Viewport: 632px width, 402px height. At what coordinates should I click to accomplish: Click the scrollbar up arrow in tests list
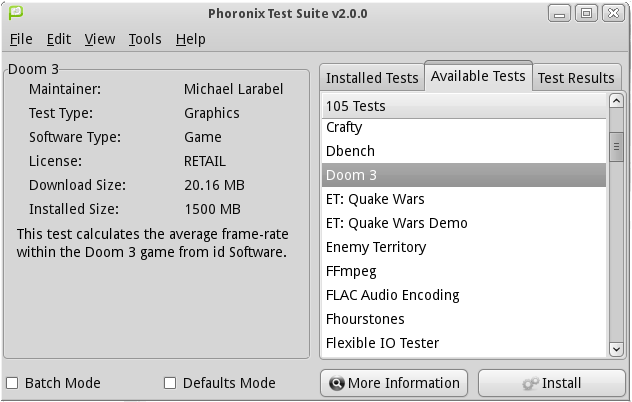pyautogui.click(x=616, y=100)
